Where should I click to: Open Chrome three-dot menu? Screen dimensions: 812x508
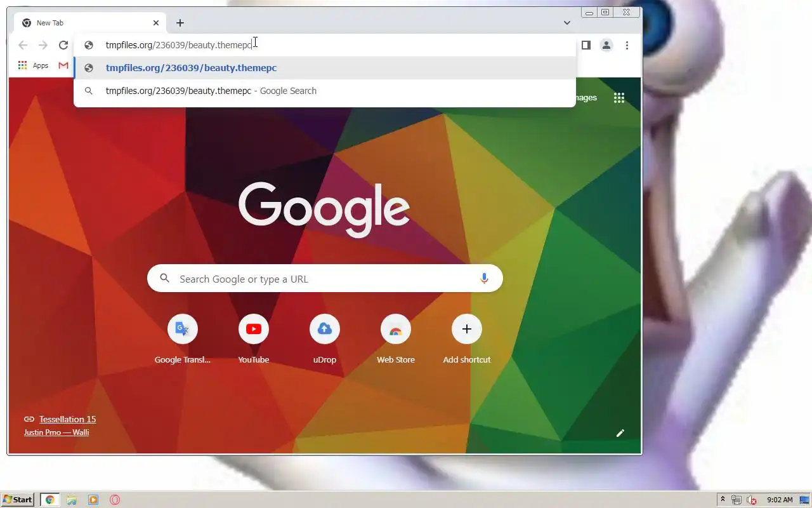click(627, 45)
